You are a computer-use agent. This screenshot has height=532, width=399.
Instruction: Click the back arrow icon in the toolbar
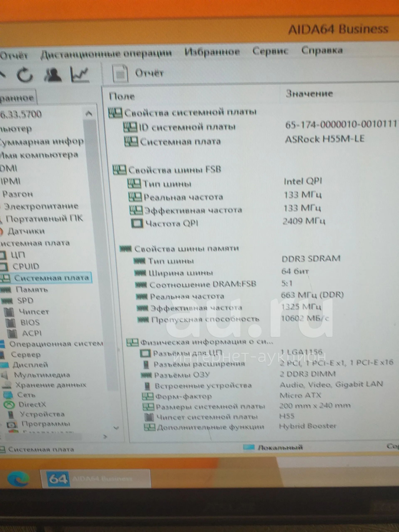(3, 73)
